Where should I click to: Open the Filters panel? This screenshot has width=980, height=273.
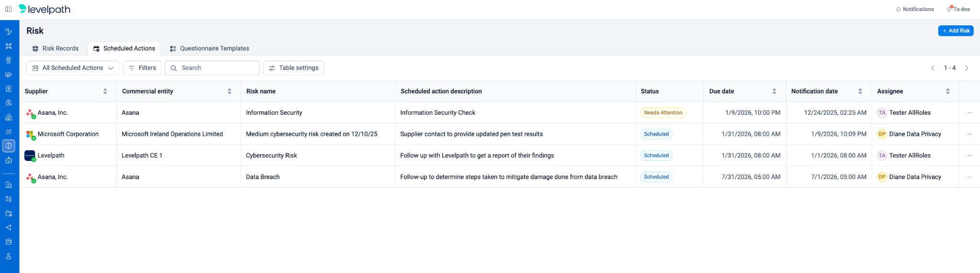click(x=142, y=68)
